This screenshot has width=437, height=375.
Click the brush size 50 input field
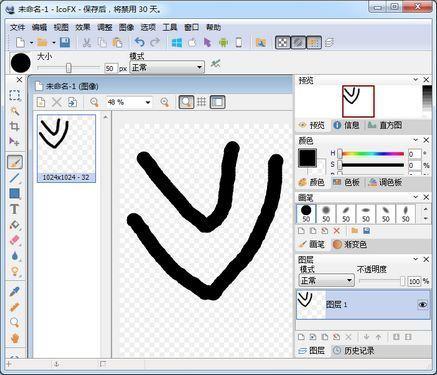pos(111,68)
